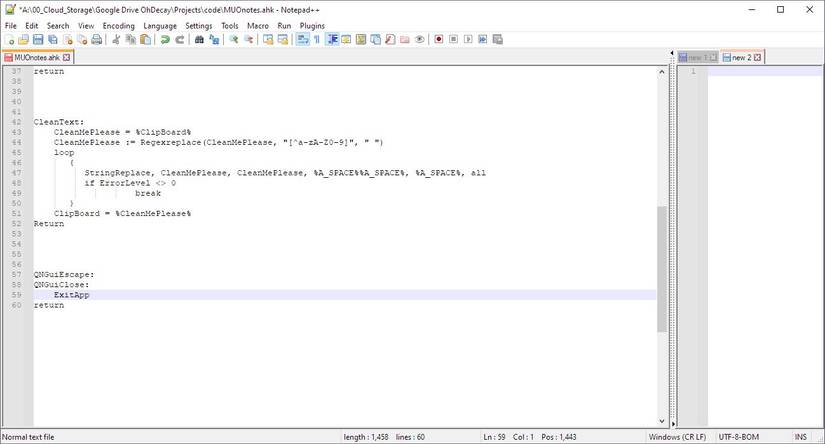
Task: Click the Stop Recording macro icon
Action: (x=454, y=39)
